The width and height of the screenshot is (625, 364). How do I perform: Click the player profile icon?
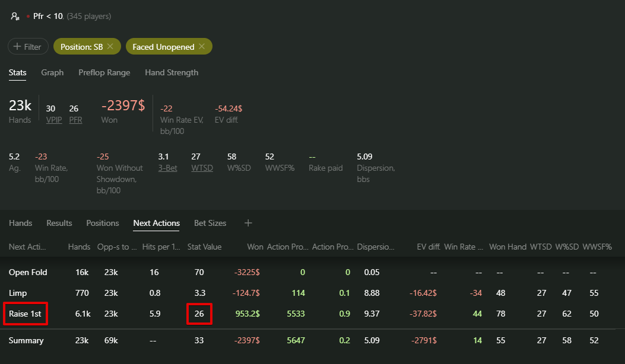pos(15,17)
